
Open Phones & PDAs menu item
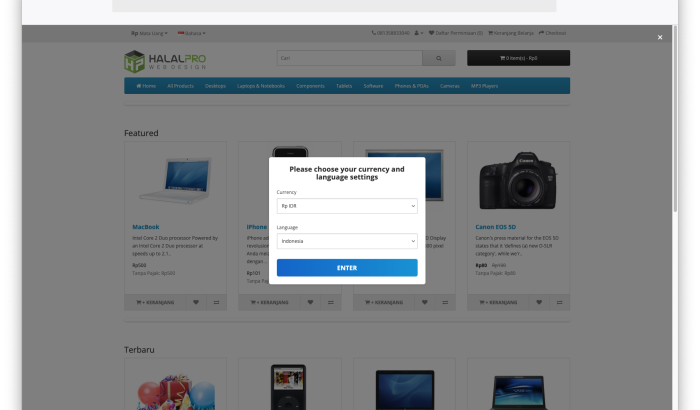point(411,86)
